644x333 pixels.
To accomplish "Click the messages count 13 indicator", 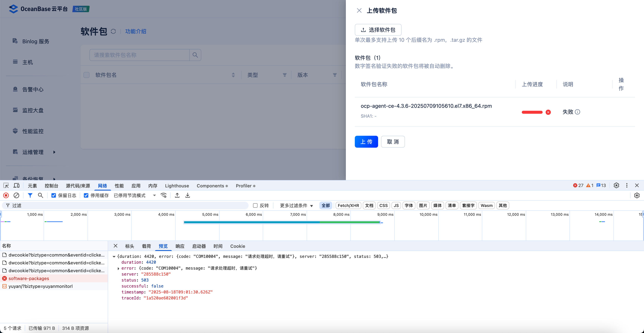I will (601, 185).
